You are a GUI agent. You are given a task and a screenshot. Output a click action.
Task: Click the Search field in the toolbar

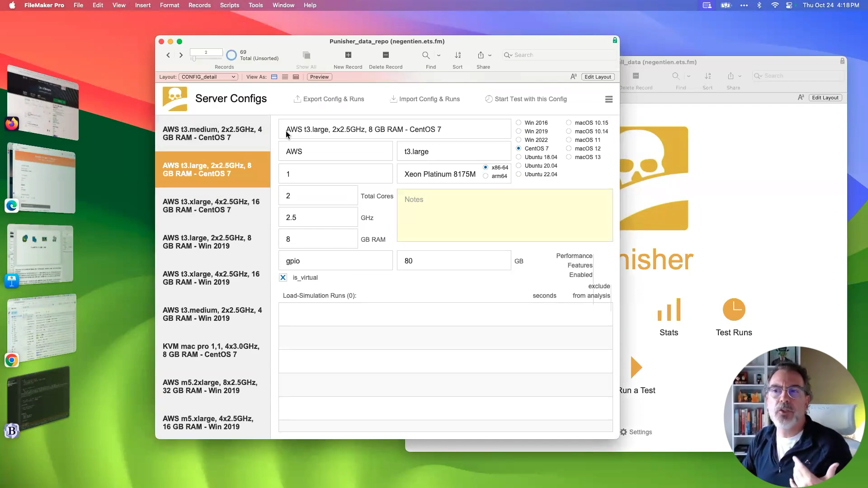(559, 55)
